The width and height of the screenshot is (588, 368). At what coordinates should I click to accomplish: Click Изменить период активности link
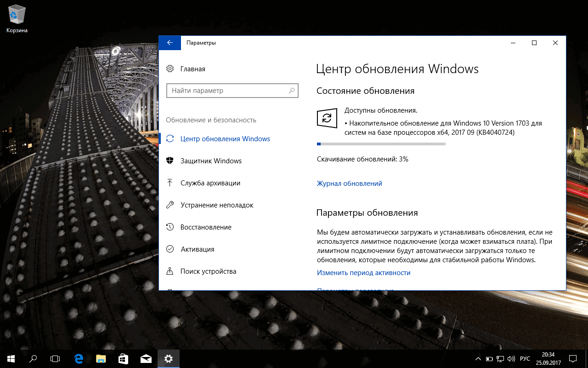tap(364, 273)
